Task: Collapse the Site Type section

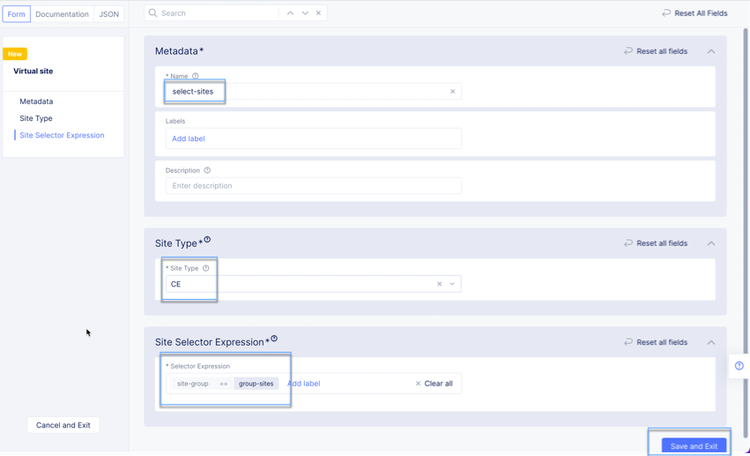Action: [x=711, y=243]
